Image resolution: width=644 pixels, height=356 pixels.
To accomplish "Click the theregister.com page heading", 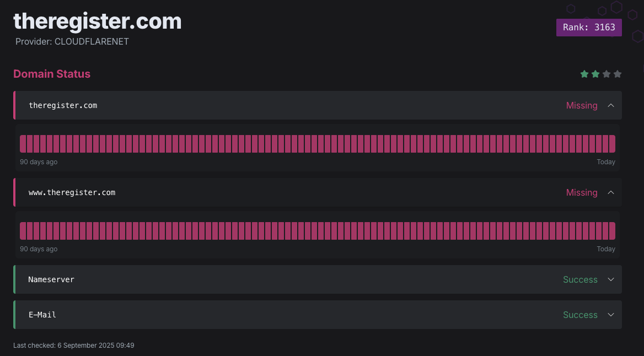I will pos(97,21).
